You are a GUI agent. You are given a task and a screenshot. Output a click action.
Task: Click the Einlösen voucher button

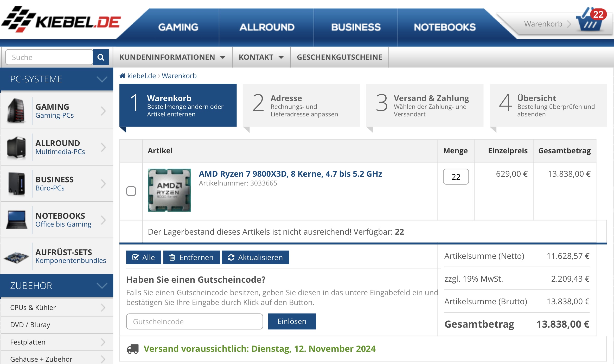pos(292,321)
